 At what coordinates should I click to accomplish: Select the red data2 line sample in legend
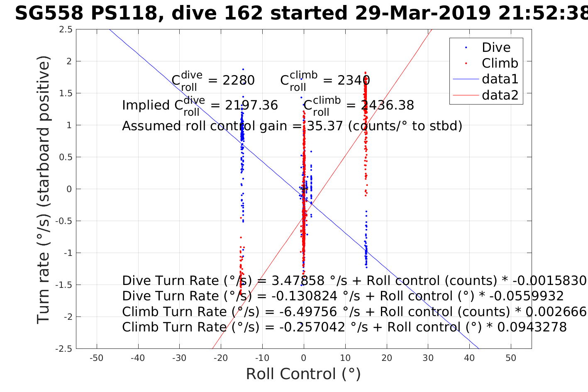tap(466, 95)
